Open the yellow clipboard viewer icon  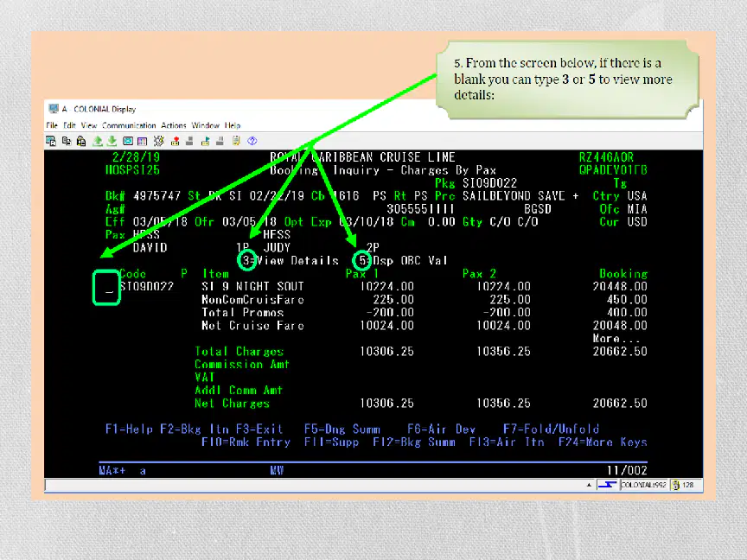click(236, 141)
